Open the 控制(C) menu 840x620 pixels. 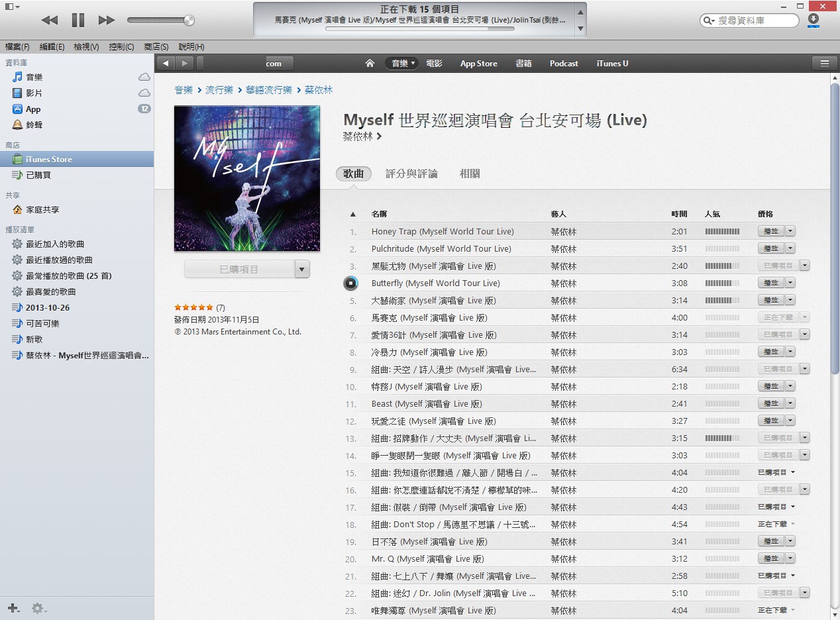coord(121,47)
